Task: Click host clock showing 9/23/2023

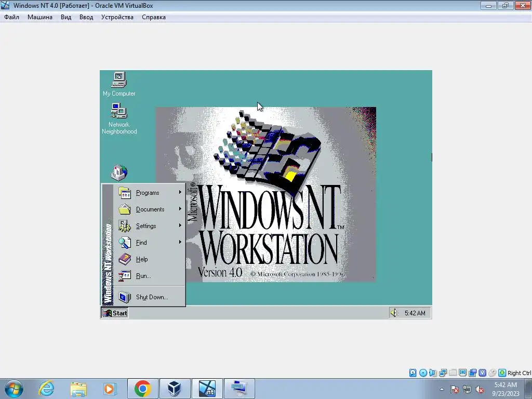Action: tap(506, 389)
